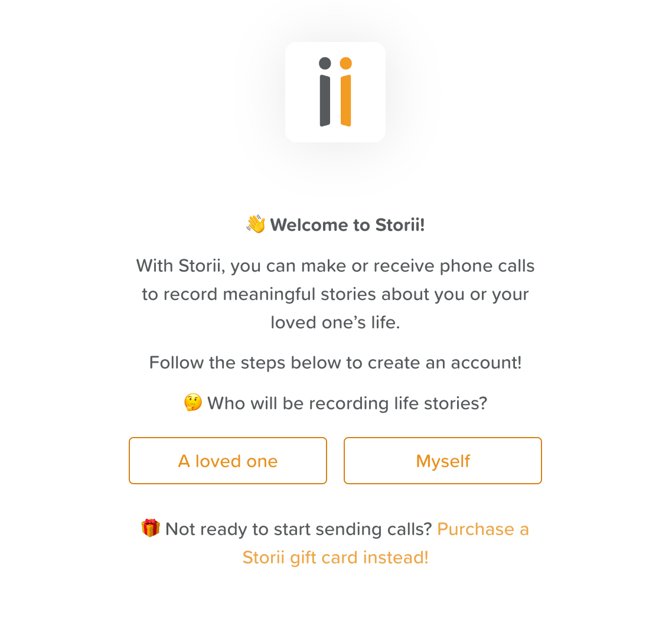Click the words "Purchase a" in the link
The image size is (672, 626).
(x=482, y=529)
